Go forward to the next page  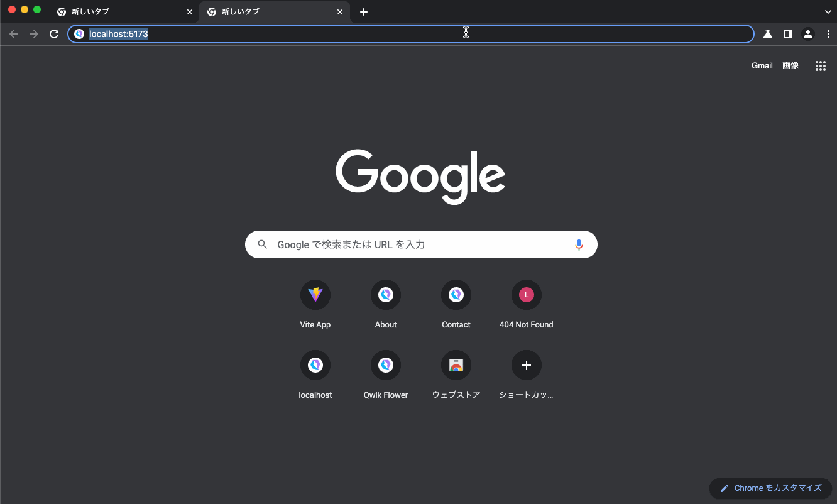tap(34, 34)
